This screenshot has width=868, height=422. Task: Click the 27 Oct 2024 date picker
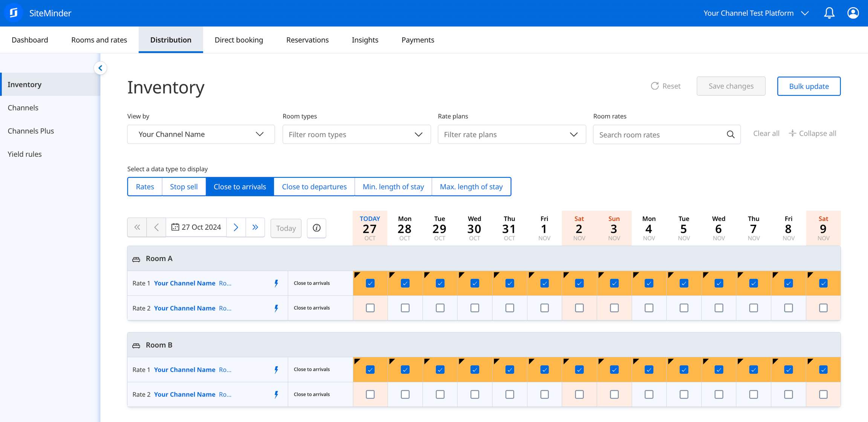pyautogui.click(x=196, y=227)
